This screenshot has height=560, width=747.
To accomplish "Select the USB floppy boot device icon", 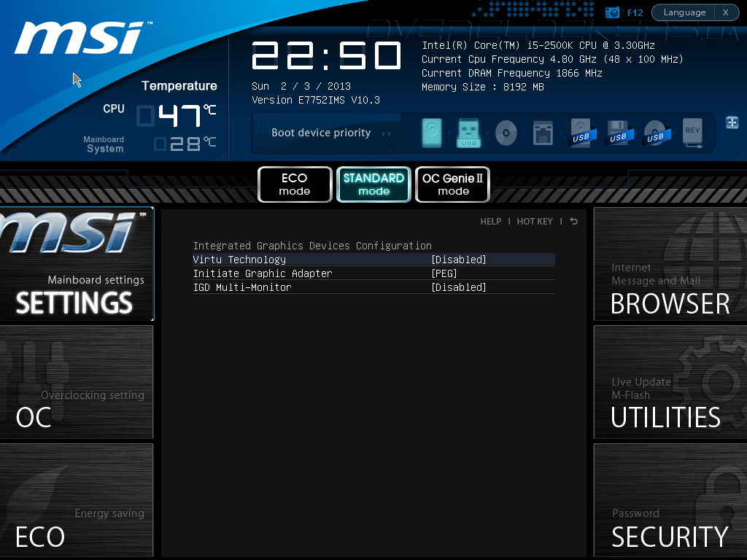I will [619, 133].
